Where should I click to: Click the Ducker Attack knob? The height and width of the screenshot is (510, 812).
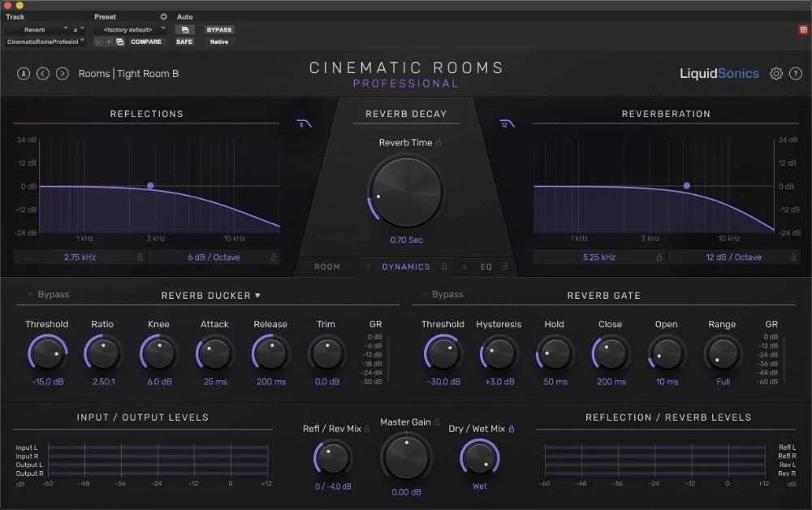215,353
